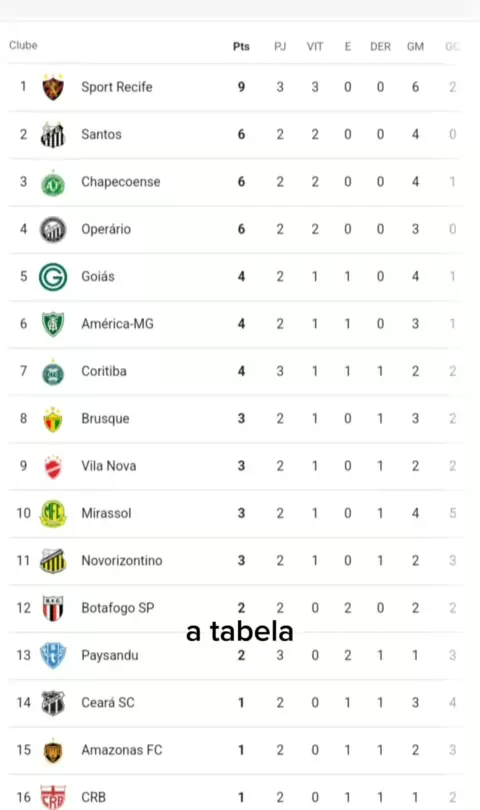Click the Sport Recife club crest
The width and height of the screenshot is (480, 810).
[x=53, y=87]
